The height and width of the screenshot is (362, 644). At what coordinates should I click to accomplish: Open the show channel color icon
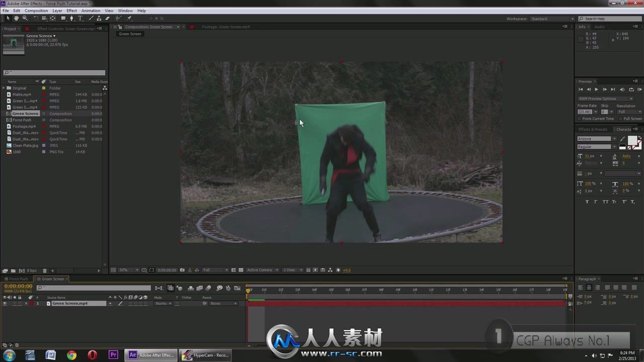(x=197, y=270)
